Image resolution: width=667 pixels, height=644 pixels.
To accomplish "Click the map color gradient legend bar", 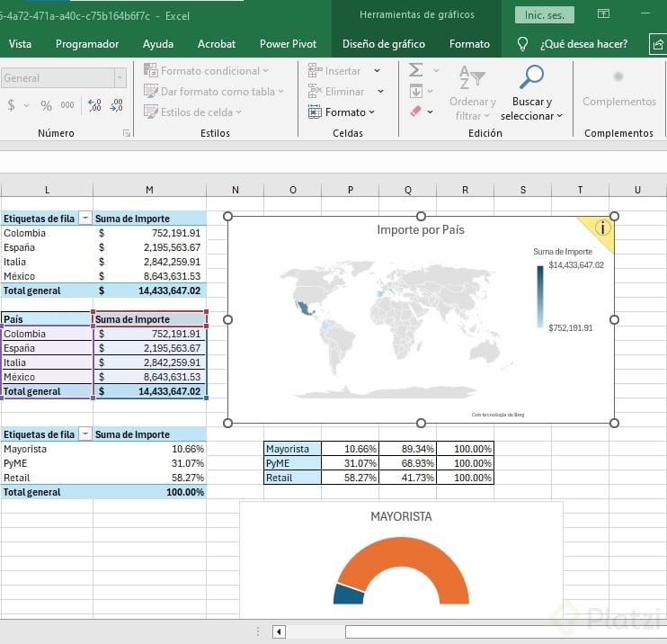I will click(541, 296).
